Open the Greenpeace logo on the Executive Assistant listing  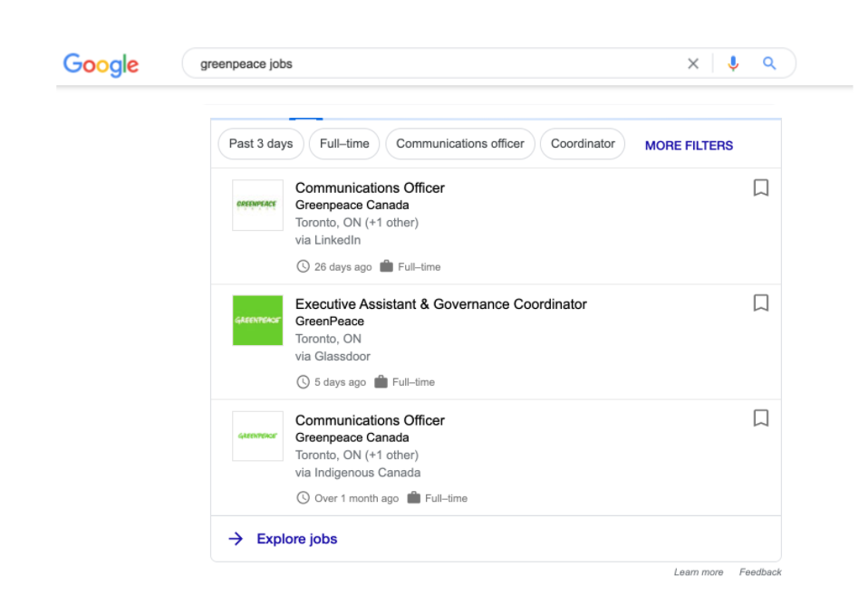point(257,321)
